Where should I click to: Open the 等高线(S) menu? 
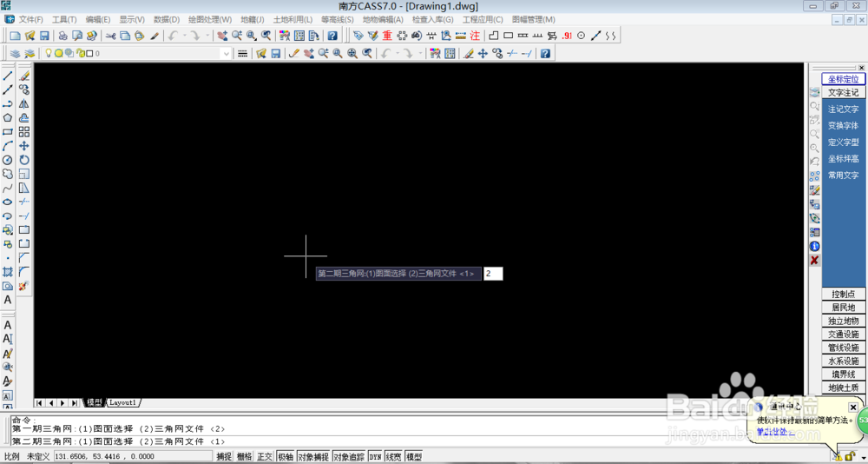click(337, 19)
